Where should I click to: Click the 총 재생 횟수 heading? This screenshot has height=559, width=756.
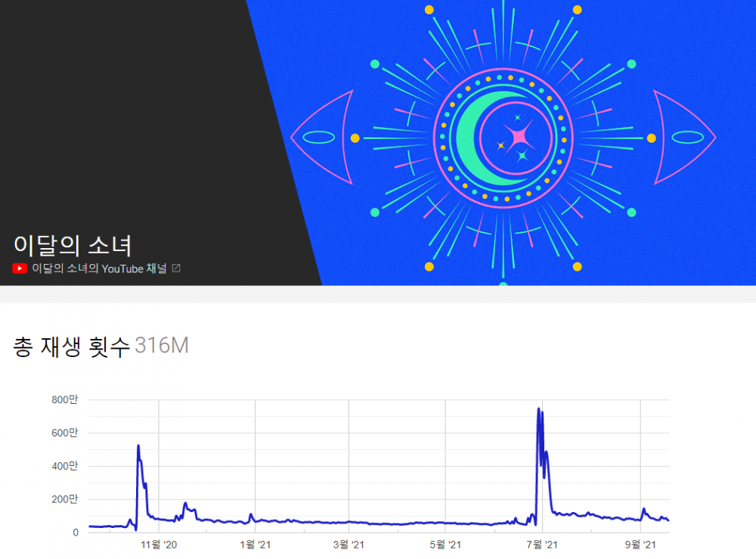pos(71,346)
